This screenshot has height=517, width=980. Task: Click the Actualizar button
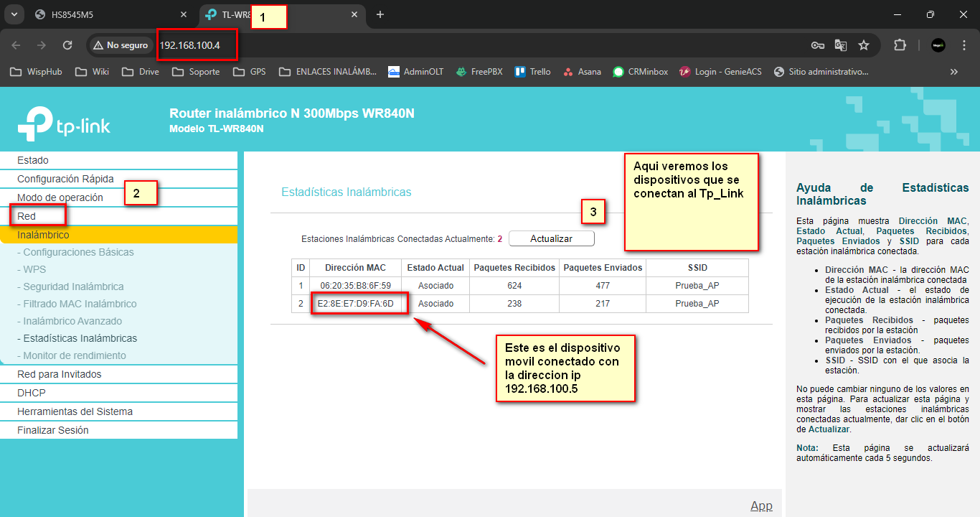click(551, 238)
